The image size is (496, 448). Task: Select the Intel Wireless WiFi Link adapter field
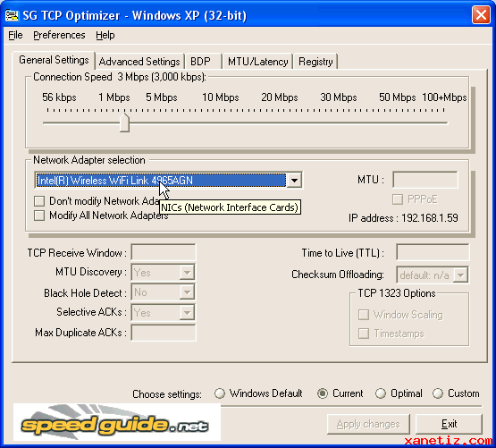[x=161, y=181]
